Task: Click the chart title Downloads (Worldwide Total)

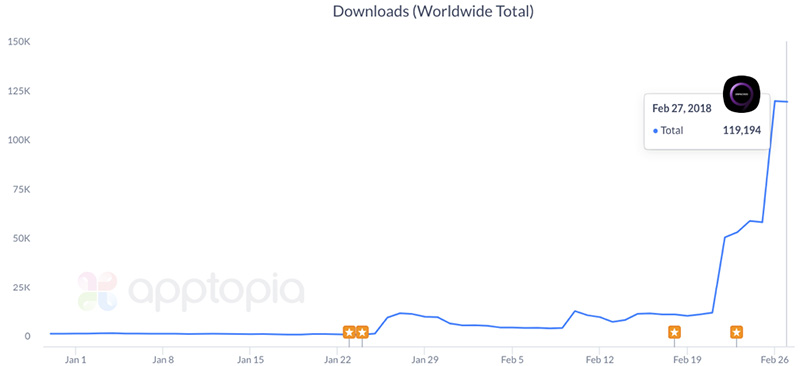Action: (433, 11)
